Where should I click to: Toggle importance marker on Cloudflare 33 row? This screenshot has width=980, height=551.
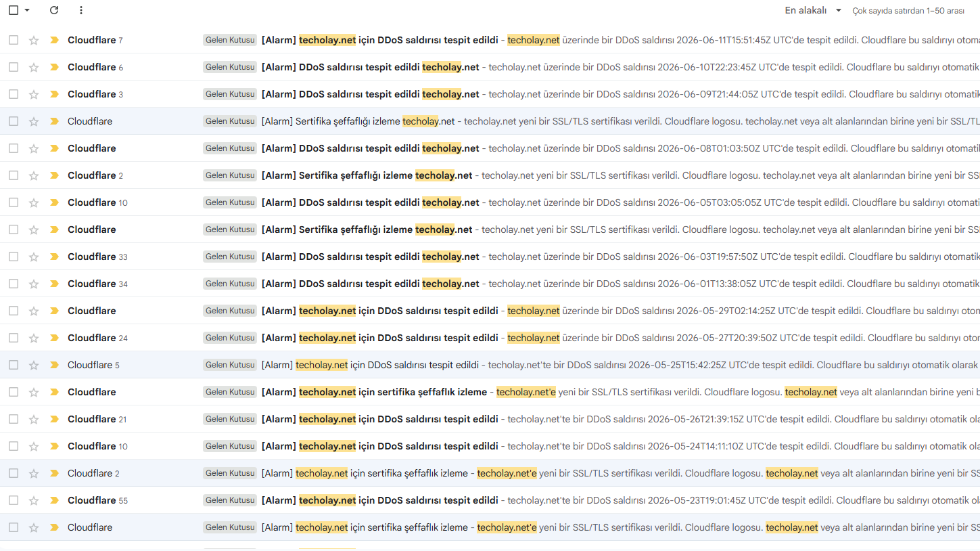tap(54, 257)
